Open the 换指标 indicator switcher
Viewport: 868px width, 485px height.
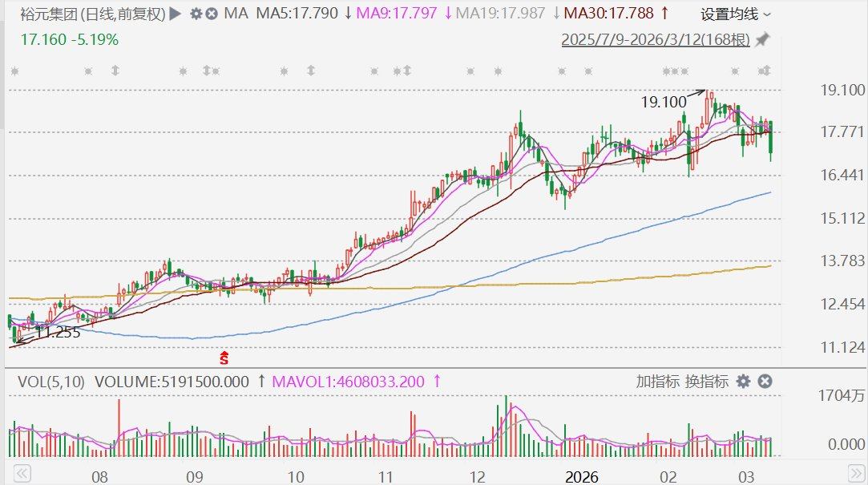pyautogui.click(x=706, y=382)
